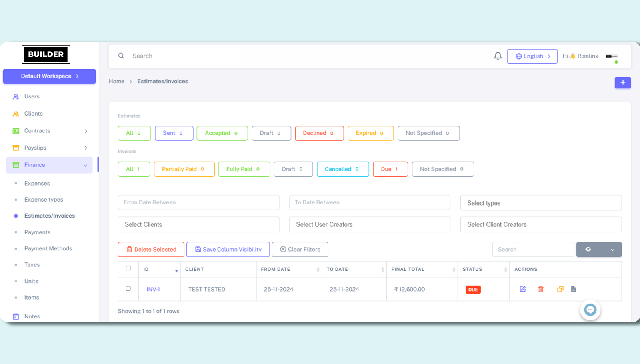640x364 pixels.
Task: Expand the Default Workspace selector
Action: coord(49,76)
